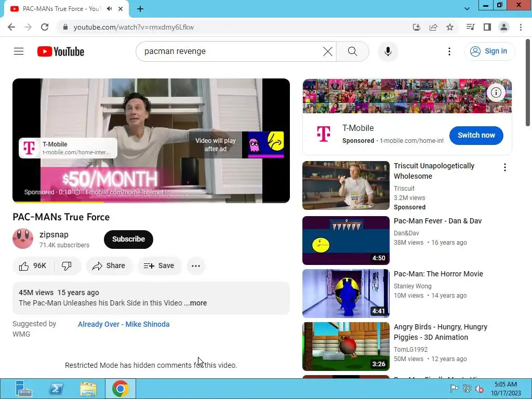
Task: Mute the tab via the speaker icon
Action: click(x=109, y=9)
